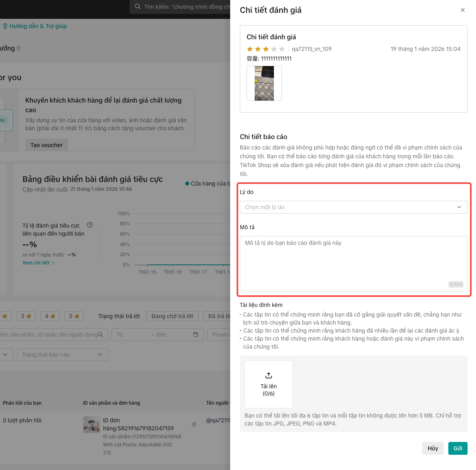Click the ID đơn hàng:582191679182047159 text

click(138, 424)
